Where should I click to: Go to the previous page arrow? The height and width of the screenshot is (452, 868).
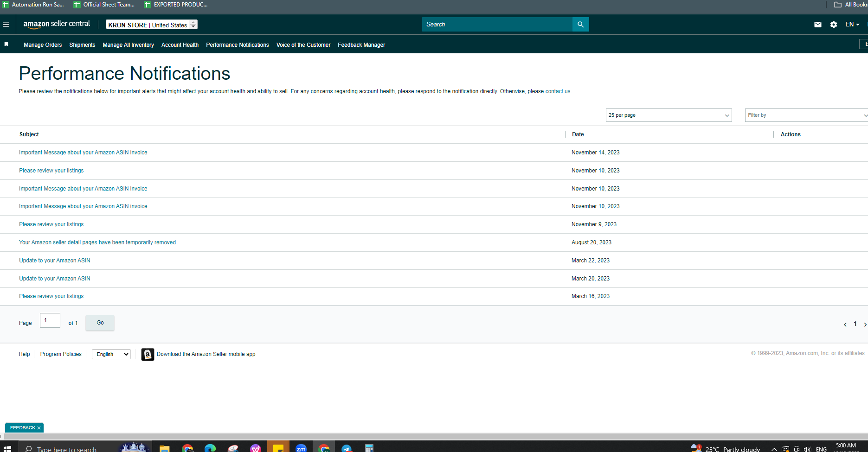(845, 325)
